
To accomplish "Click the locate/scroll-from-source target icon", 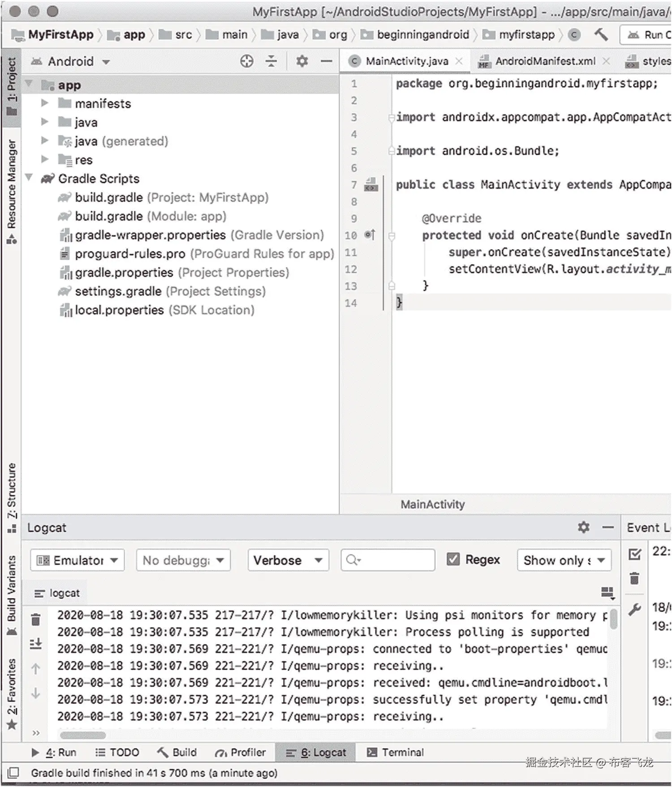I will 246,61.
